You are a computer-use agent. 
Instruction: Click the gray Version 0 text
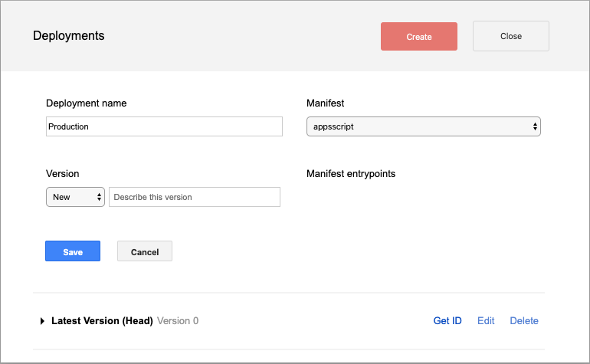178,321
